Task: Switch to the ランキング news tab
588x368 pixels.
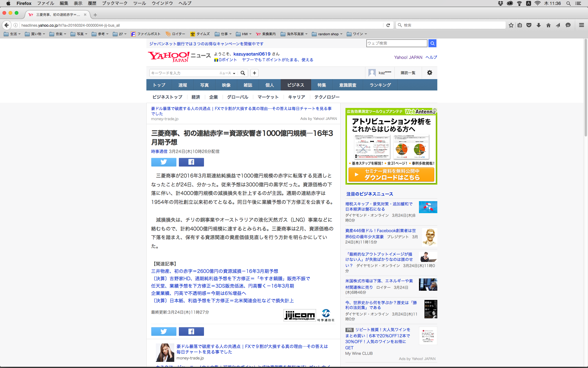Action: [380, 85]
